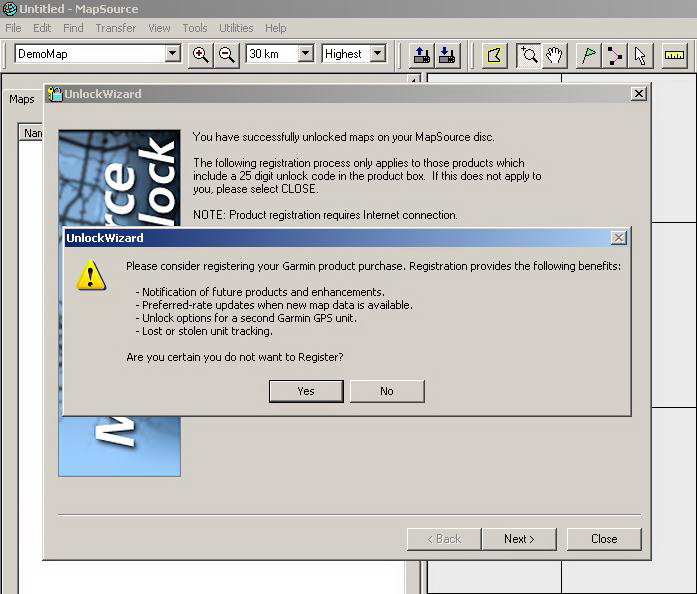
Task: Select the Distance/Bearing ruler tool
Action: coord(674,55)
